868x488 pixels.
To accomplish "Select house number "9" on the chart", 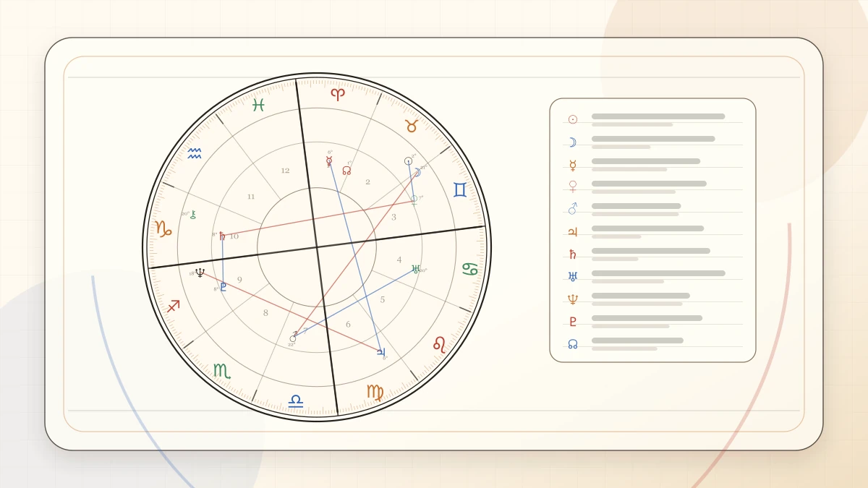I will pos(239,280).
